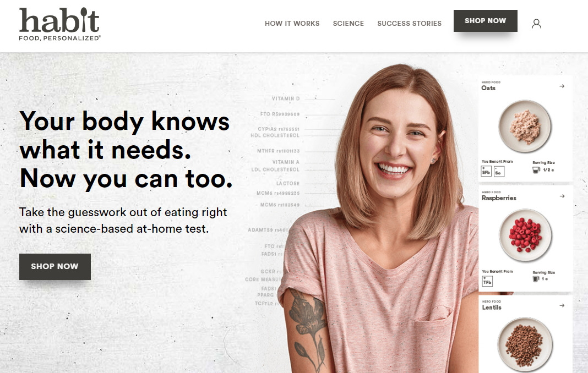Select the SFb benefit badge on Oats
Image resolution: width=588 pixels, height=373 pixels.
[486, 171]
